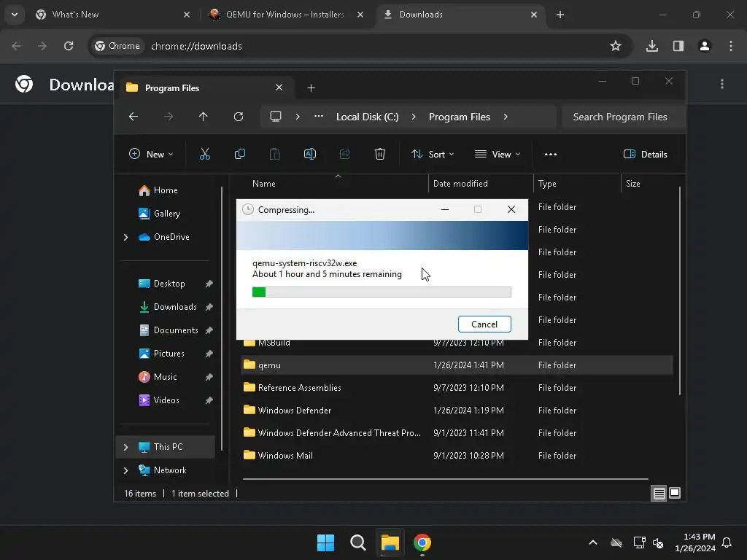Click the Share icon in File Explorer toolbar

pyautogui.click(x=345, y=154)
